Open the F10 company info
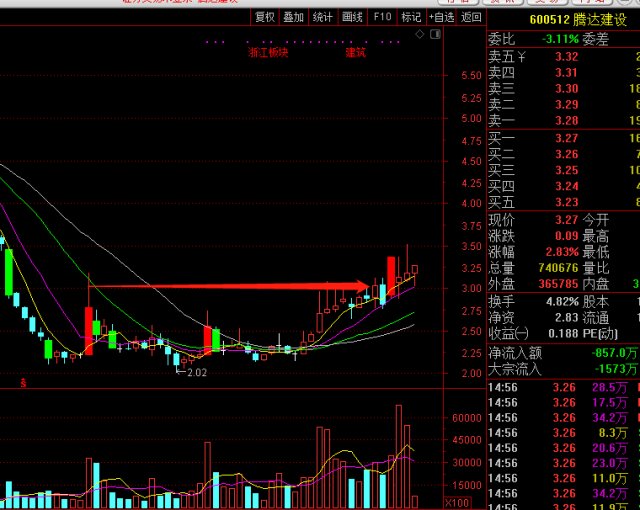640x510 pixels. [x=382, y=17]
